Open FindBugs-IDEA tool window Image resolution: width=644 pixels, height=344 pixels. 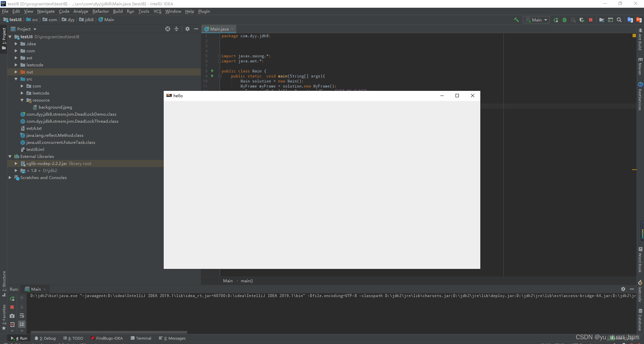click(107, 338)
